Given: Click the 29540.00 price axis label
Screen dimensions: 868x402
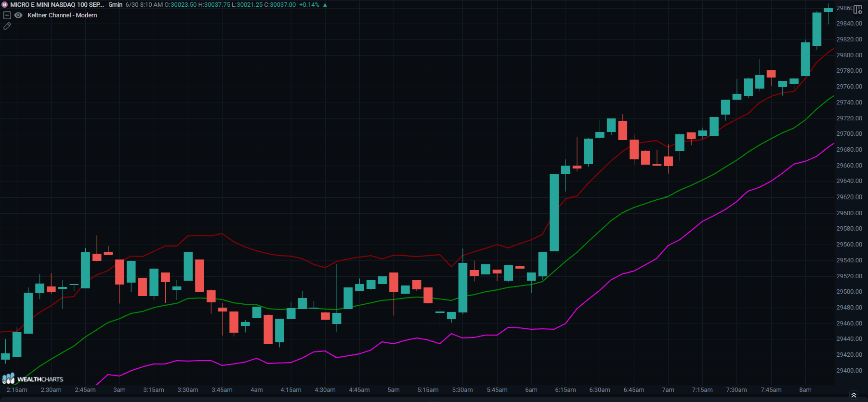Looking at the screenshot, I should [849, 260].
